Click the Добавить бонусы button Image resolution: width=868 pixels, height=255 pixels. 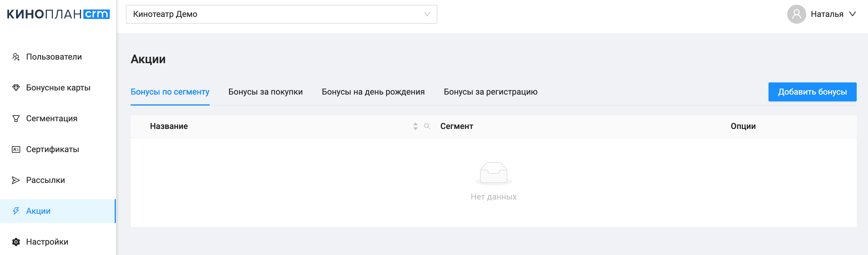click(812, 92)
